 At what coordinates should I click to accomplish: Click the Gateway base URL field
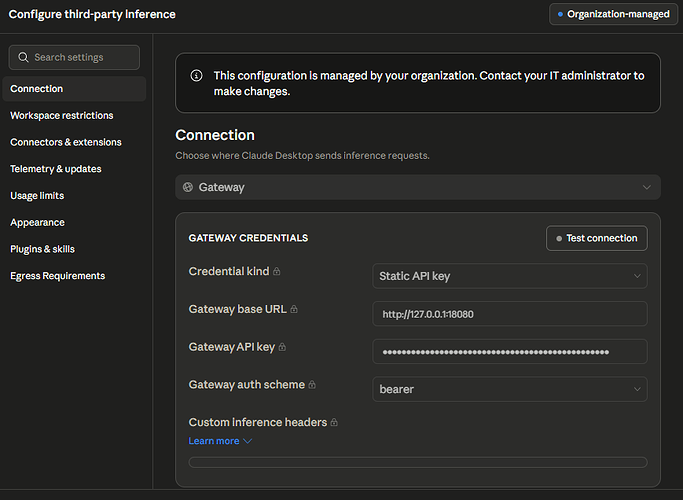coord(510,314)
